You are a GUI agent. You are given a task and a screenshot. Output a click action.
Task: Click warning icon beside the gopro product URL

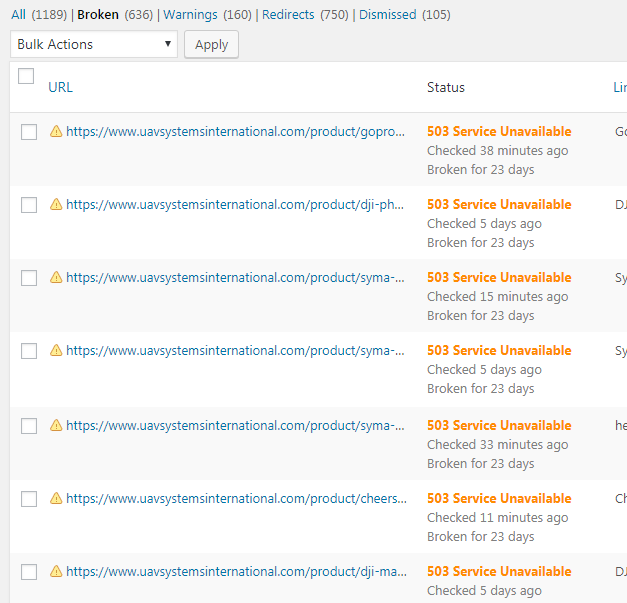[x=56, y=131]
